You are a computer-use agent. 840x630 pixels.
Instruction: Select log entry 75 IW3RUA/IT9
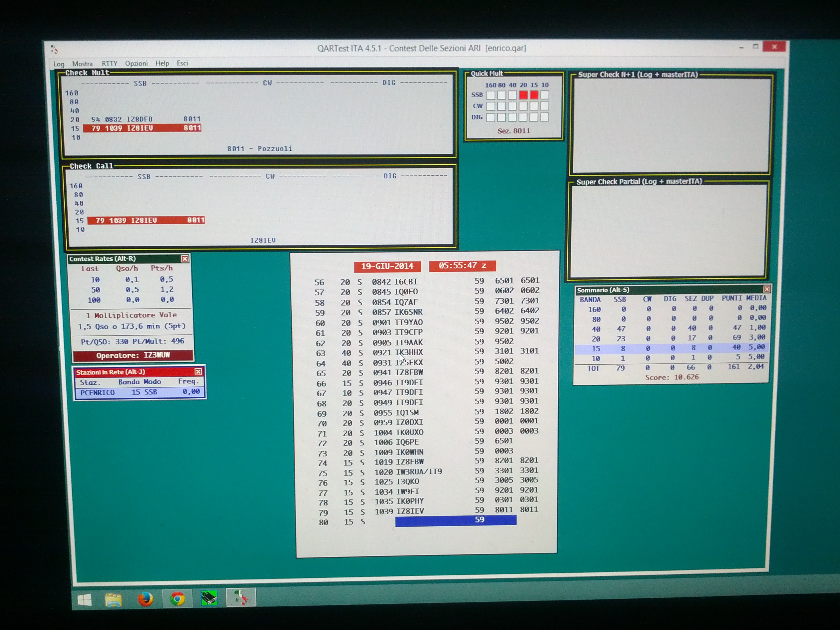click(x=428, y=472)
